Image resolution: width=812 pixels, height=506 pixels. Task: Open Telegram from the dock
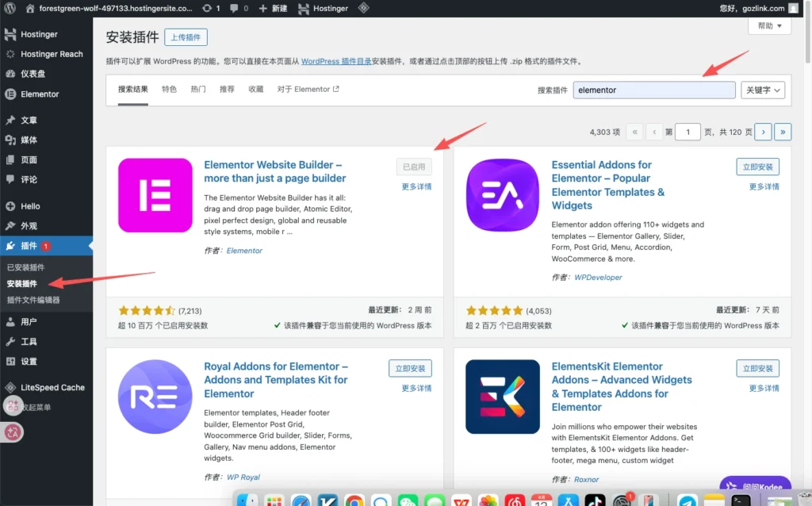point(688,501)
